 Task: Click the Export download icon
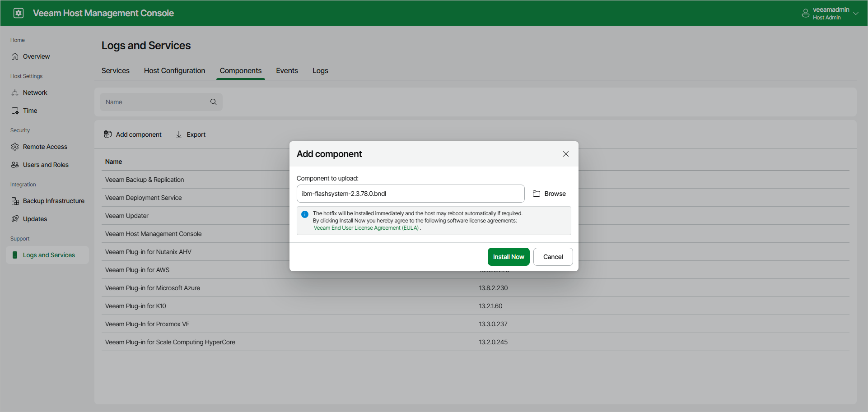[179, 134]
